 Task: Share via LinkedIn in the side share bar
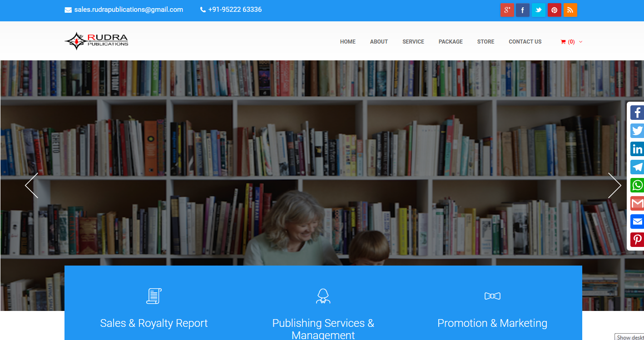coord(637,149)
